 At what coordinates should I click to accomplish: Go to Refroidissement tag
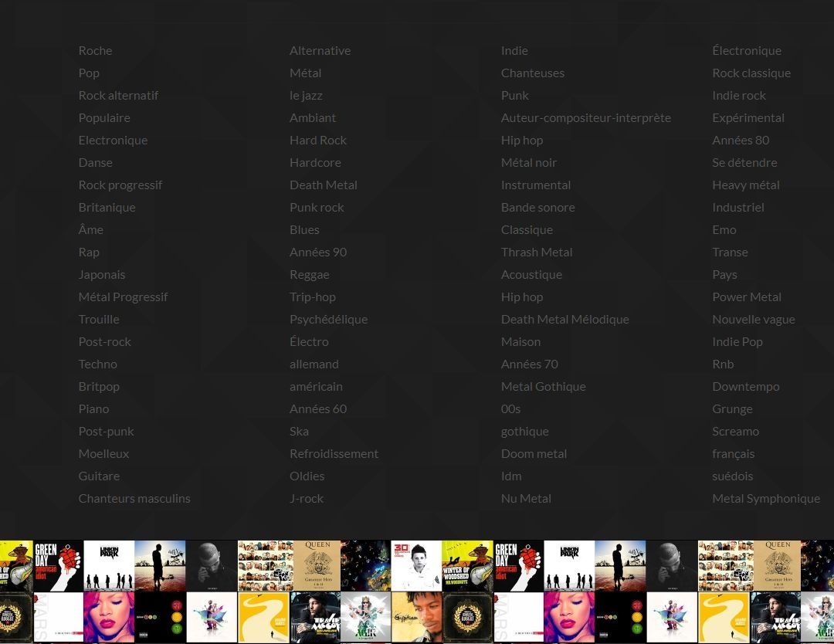[334, 453]
